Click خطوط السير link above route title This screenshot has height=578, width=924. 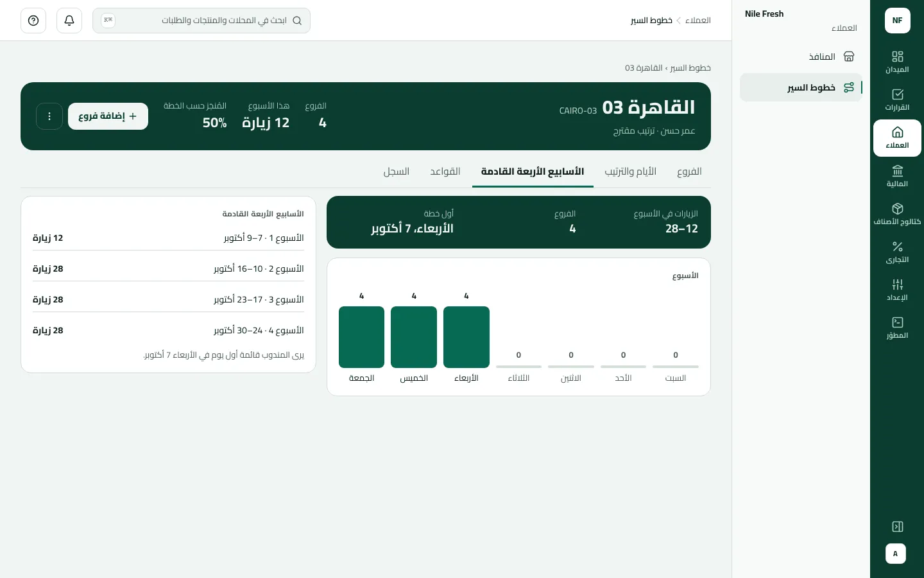click(x=690, y=68)
